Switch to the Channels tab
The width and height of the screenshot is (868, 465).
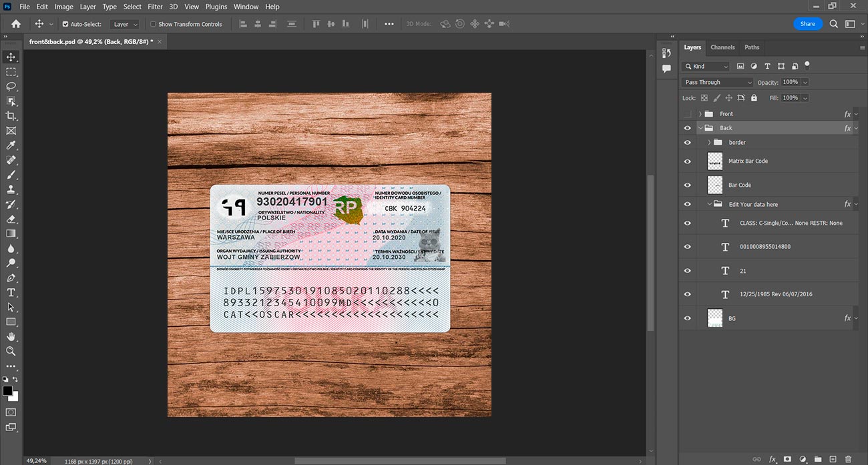[722, 47]
